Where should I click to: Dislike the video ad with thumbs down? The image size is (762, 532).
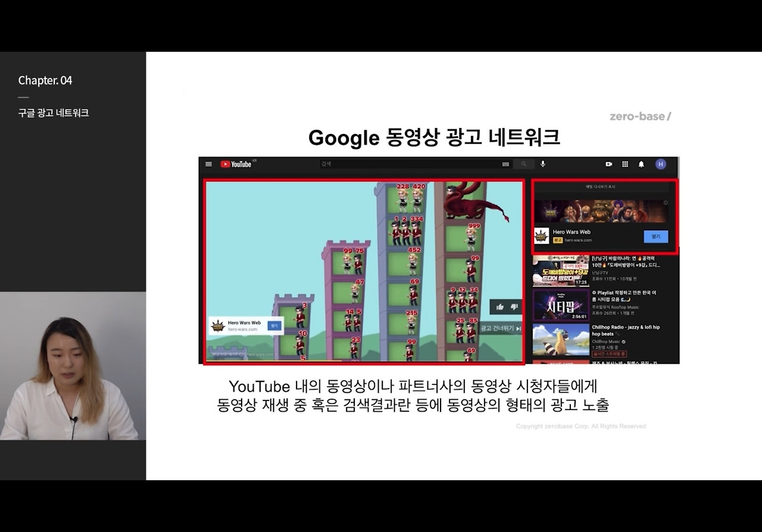coord(514,307)
